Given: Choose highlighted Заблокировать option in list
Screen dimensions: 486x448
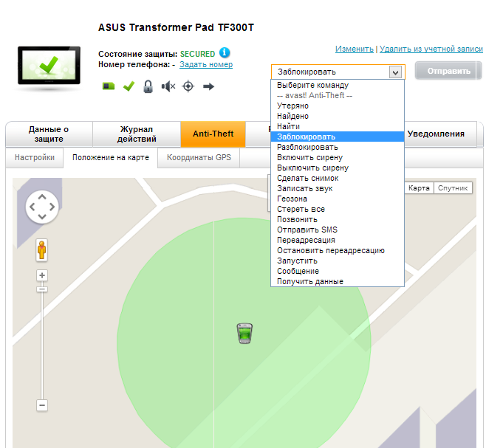Looking at the screenshot, I should [338, 137].
